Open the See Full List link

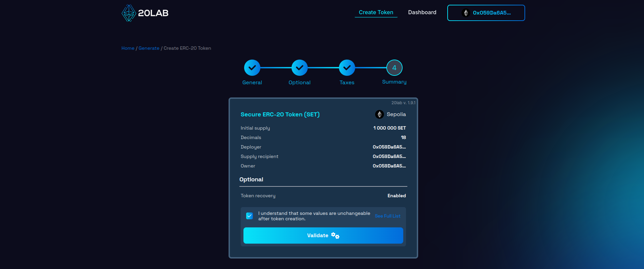click(387, 216)
